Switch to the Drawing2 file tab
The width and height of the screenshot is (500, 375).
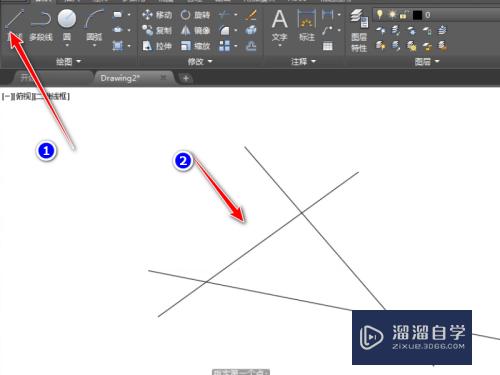click(120, 78)
